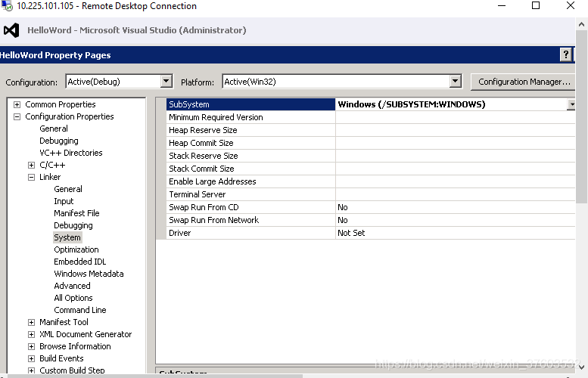Expand Build Events node
The image size is (588, 378).
[32, 358]
